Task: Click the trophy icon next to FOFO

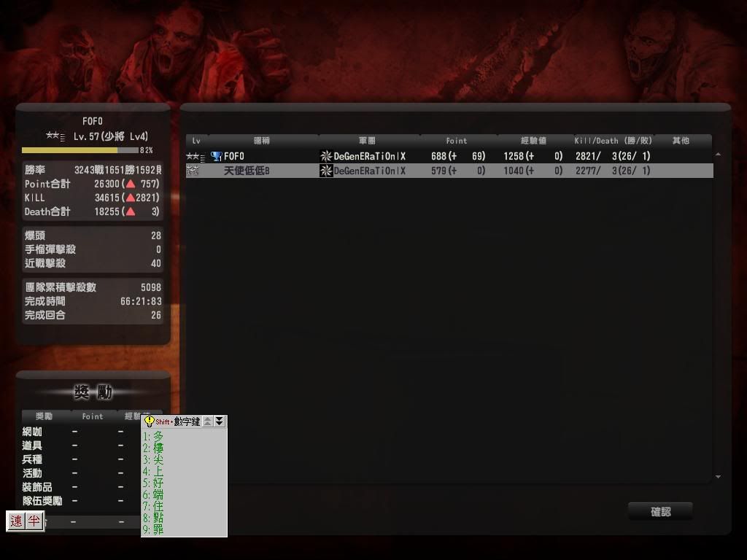Action: pos(216,156)
